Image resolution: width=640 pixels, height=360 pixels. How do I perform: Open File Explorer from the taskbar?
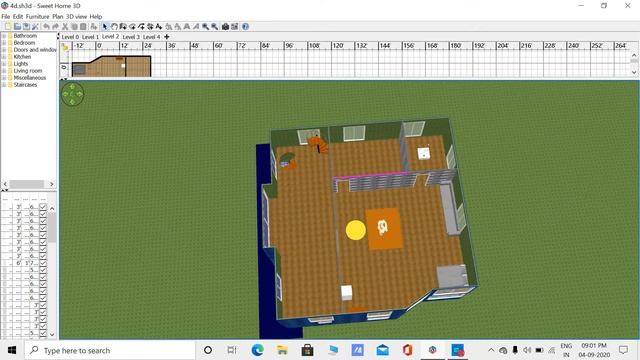pyautogui.click(x=282, y=350)
